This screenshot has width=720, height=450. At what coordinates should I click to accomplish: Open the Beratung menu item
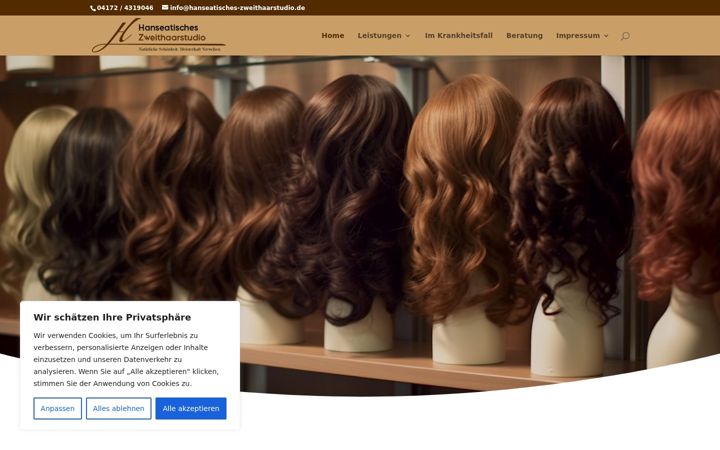(524, 35)
